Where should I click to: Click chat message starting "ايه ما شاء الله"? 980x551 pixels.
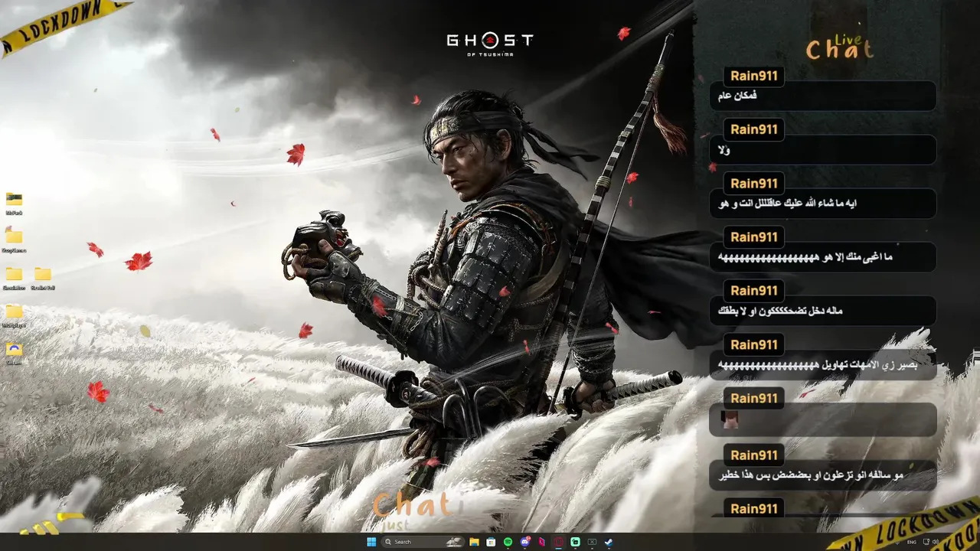click(787, 204)
